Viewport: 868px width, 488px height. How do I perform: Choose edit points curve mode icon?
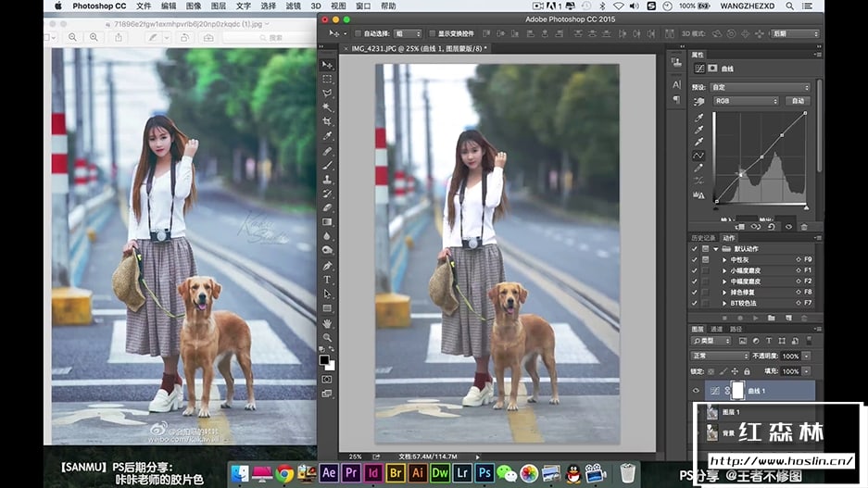698,156
